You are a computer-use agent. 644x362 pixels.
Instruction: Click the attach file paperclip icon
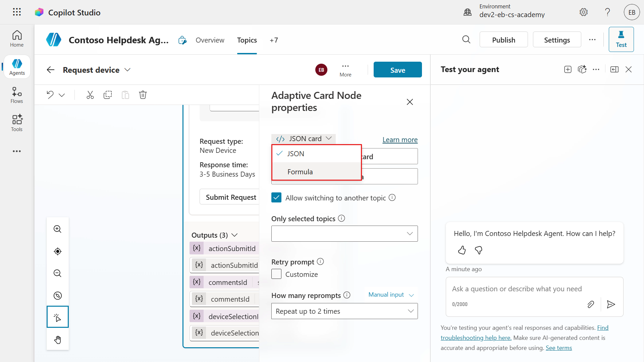tap(591, 304)
